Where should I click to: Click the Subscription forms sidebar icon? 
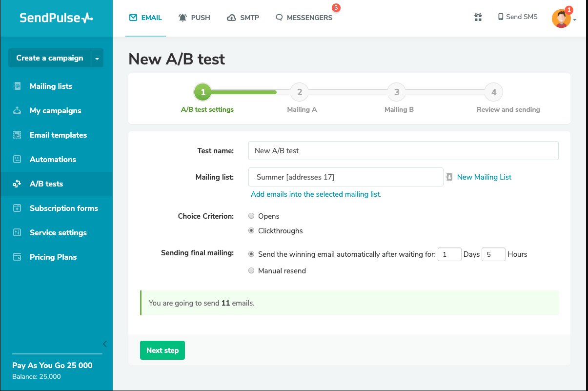(17, 208)
